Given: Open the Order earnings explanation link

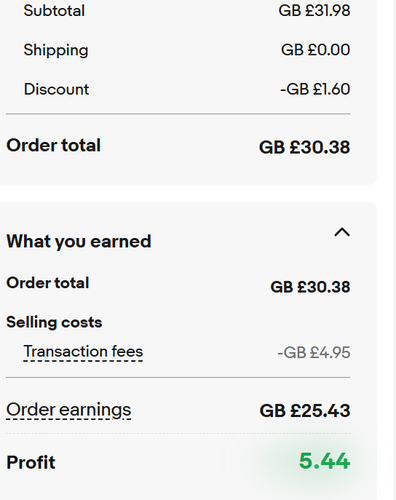Looking at the screenshot, I should click(x=69, y=410).
